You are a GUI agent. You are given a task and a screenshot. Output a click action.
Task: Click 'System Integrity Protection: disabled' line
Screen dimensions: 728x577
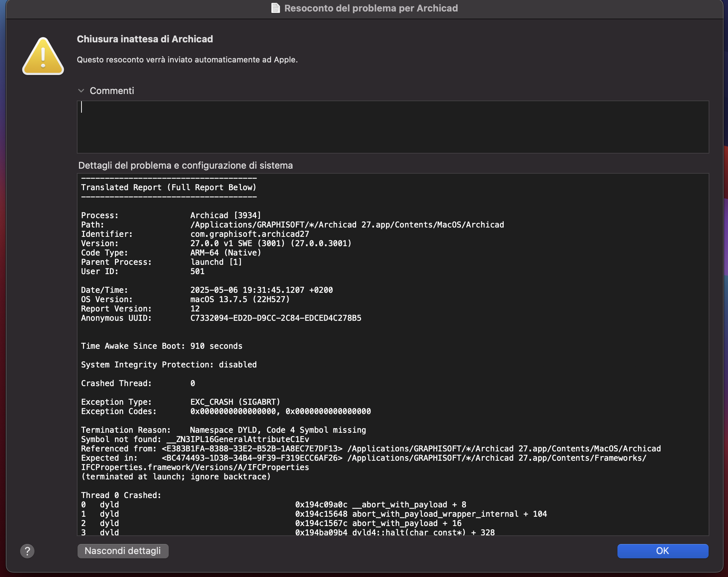click(169, 365)
